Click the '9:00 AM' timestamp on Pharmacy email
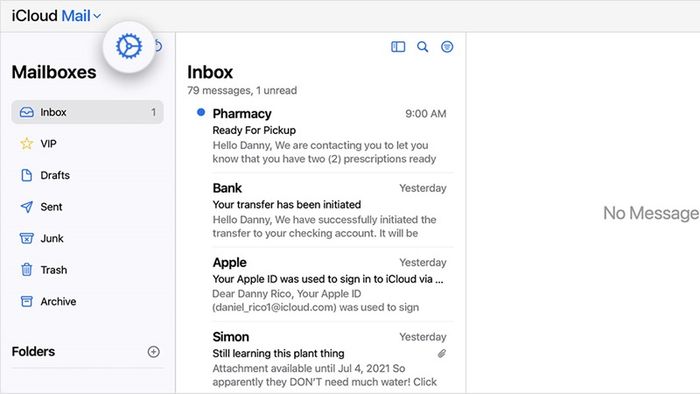Screen dimensions: 700x394 425,114
